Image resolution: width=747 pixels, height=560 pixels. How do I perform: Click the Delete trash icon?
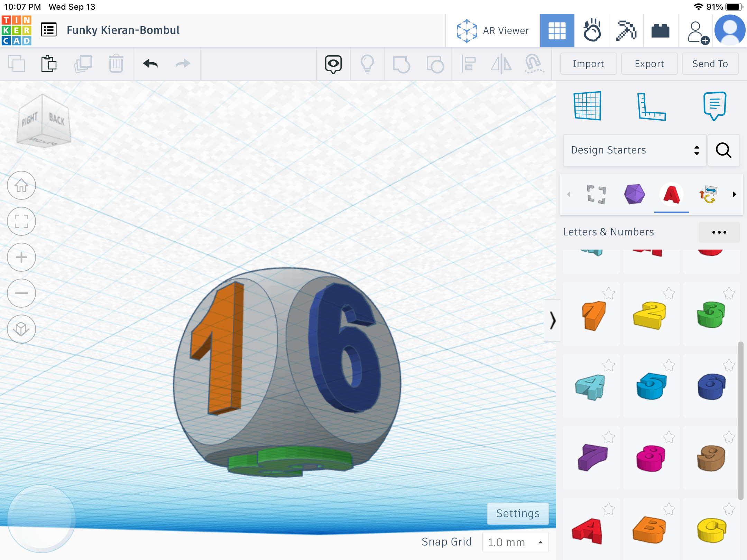[116, 64]
